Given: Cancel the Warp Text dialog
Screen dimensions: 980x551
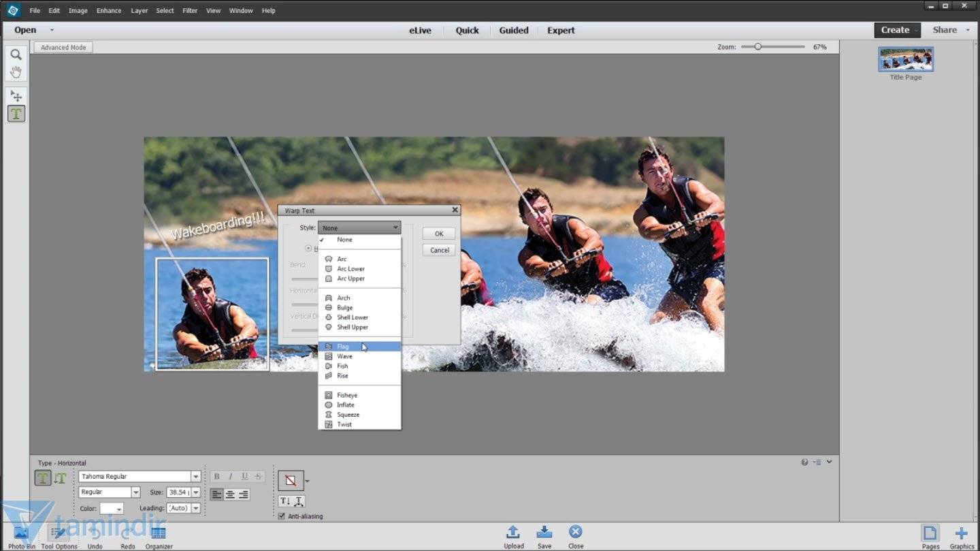Looking at the screenshot, I should 439,250.
